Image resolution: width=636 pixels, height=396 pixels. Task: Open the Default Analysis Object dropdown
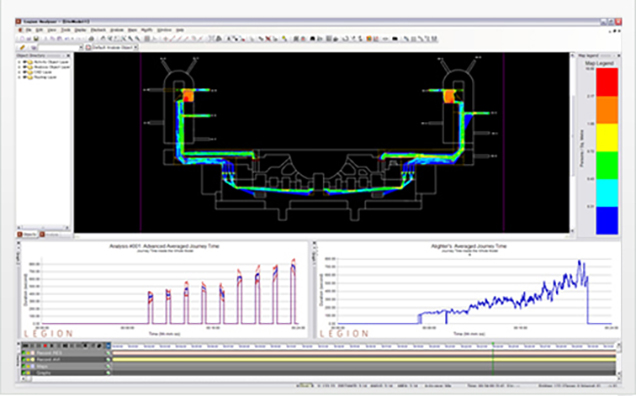[136, 47]
